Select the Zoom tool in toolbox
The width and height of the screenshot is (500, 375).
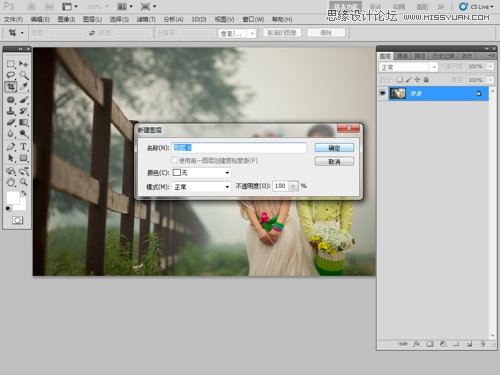pyautogui.click(x=23, y=182)
